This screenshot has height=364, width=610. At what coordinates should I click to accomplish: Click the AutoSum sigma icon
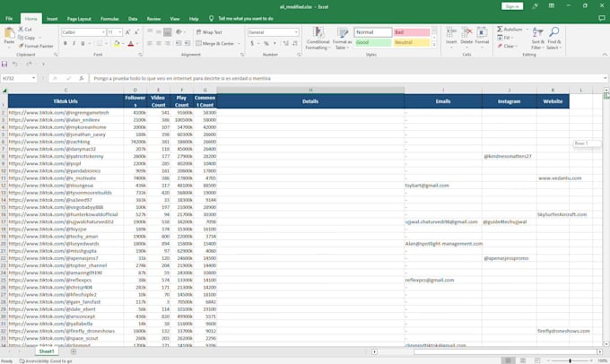500,30
